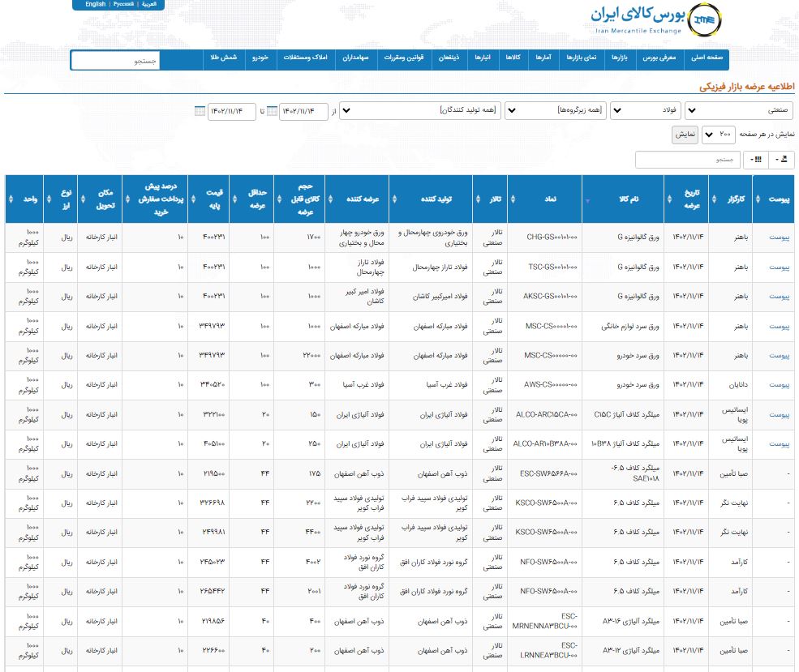Viewport: 799px width, 672px height.
Task: Click the جستجو search box in the navigation bar
Action: [x=116, y=61]
